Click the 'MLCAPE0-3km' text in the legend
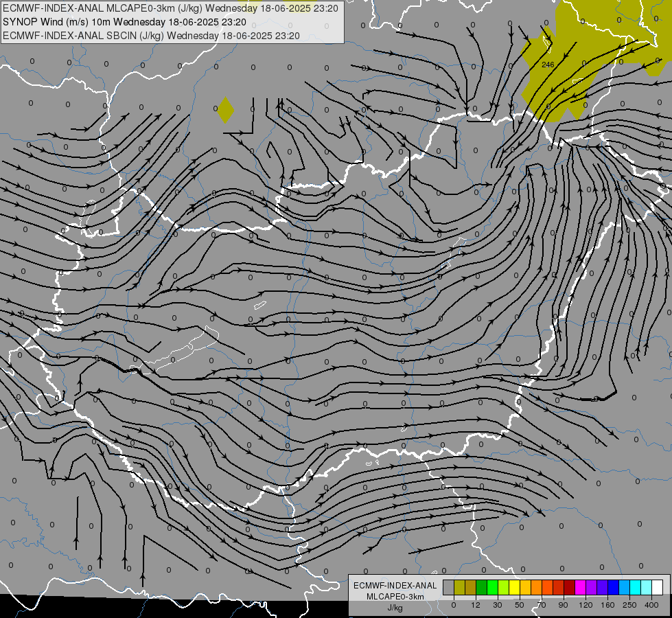This screenshot has height=618, width=672. coord(395,597)
